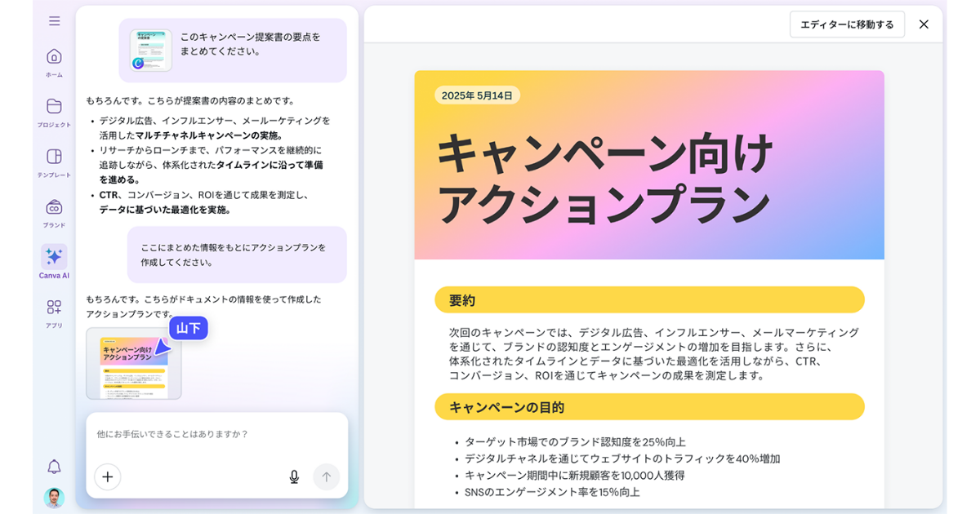Click the 山下 collaborator cursor label
Viewport: 980px width, 514px height.
(x=189, y=326)
